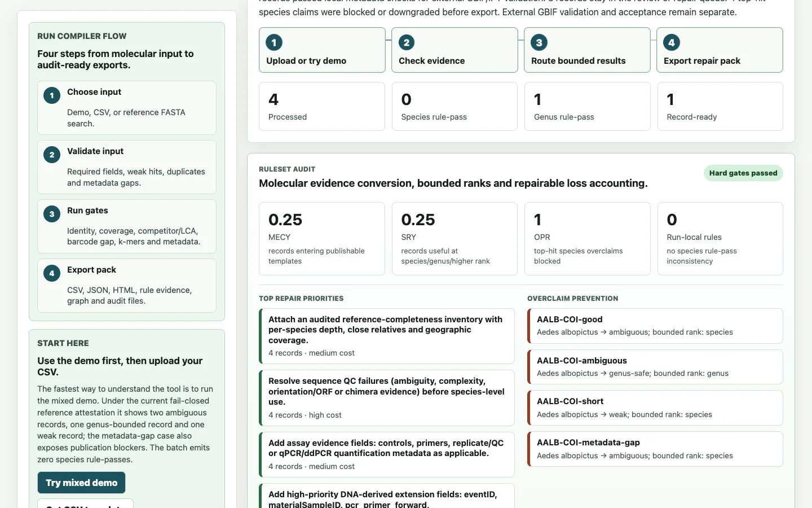This screenshot has width=812, height=508.
Task: Select the AALB-COI-good overclaim record
Action: click(655, 326)
